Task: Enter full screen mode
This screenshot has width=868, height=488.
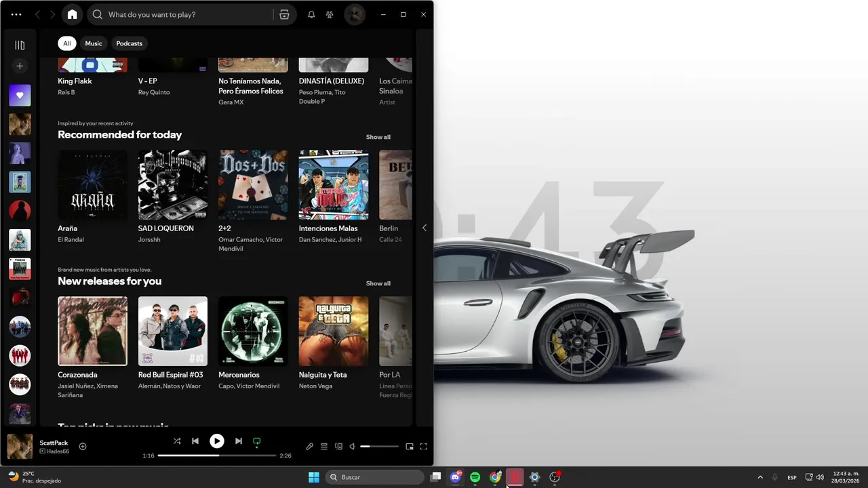Action: (x=424, y=447)
